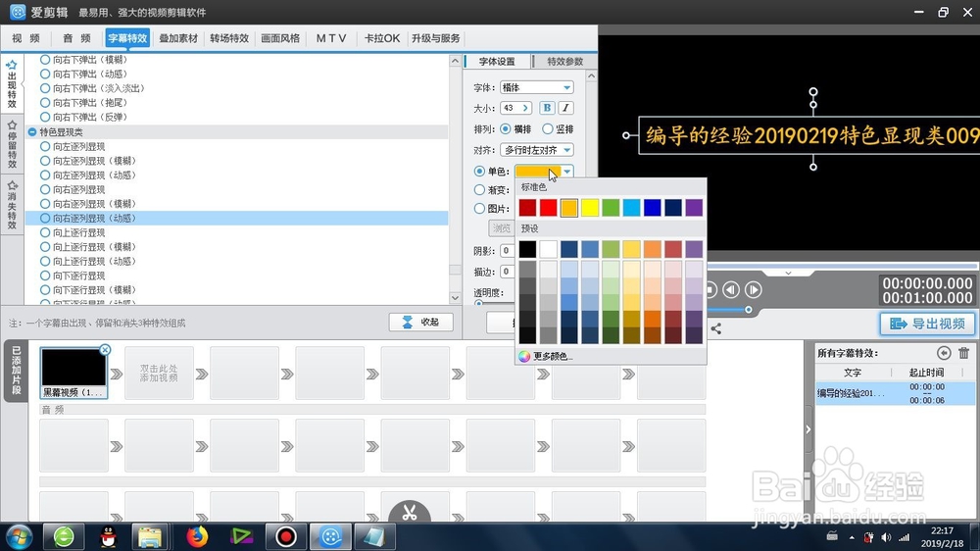Open the disappear effects sidebar tab
Screen dimensions: 980x551
(x=11, y=204)
